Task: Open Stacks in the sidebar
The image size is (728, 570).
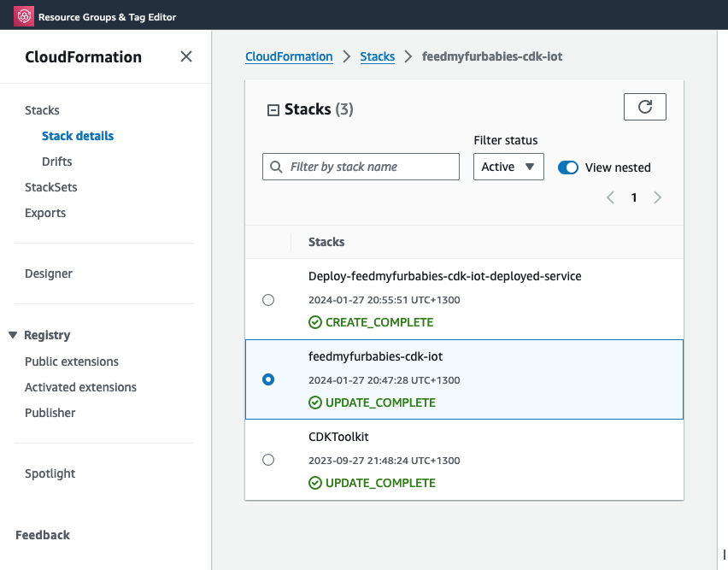Action: pos(42,110)
